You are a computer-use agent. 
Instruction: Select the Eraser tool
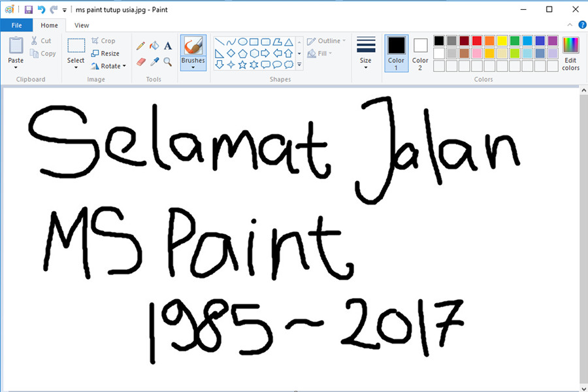pyautogui.click(x=140, y=61)
